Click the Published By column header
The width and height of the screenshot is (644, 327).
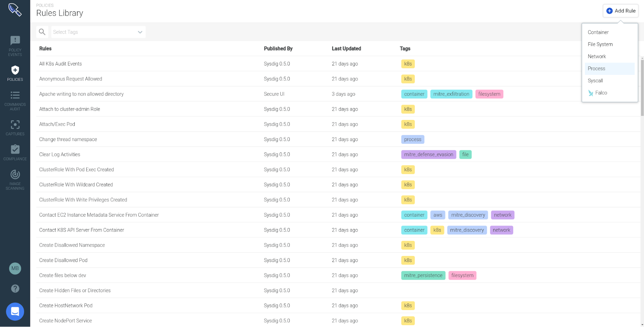[278, 49]
